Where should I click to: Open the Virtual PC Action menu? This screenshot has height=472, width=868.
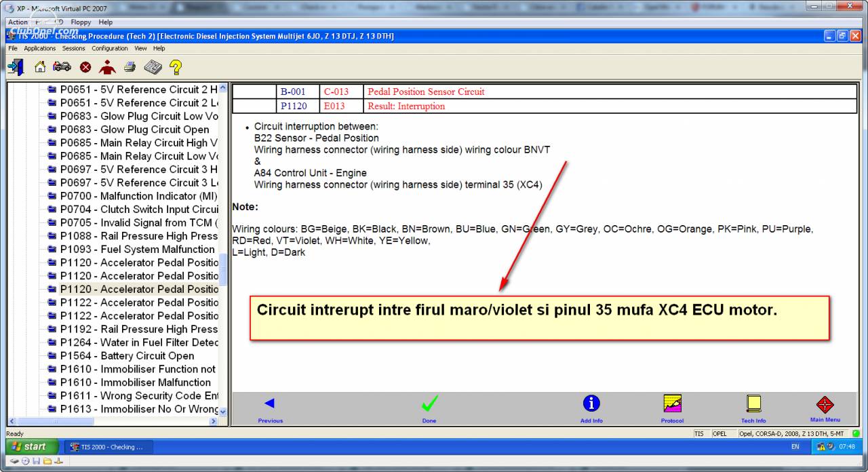click(18, 22)
